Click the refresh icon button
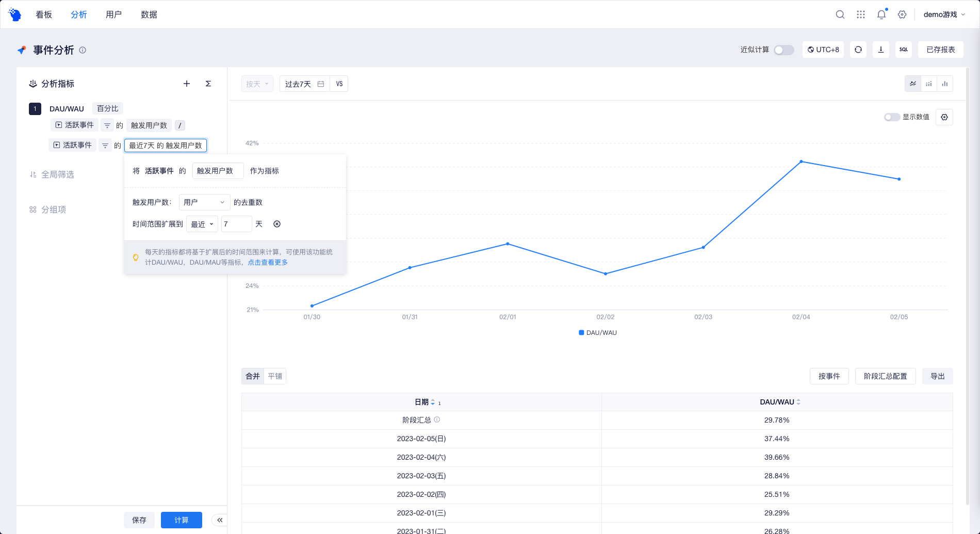This screenshot has height=534, width=980. click(x=858, y=50)
